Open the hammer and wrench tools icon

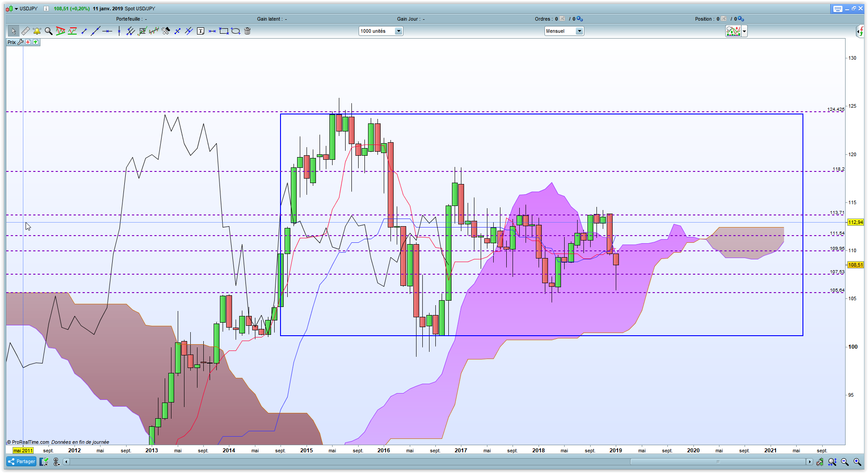point(166,31)
